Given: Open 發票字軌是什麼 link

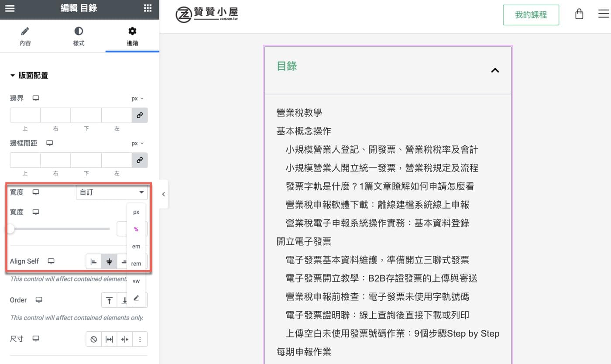Looking at the screenshot, I should [380, 186].
